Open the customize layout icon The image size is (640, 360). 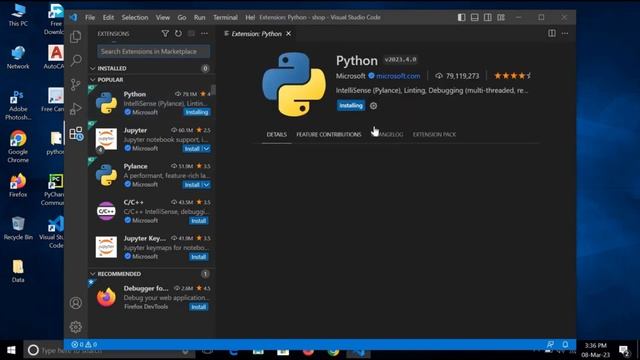(x=501, y=17)
